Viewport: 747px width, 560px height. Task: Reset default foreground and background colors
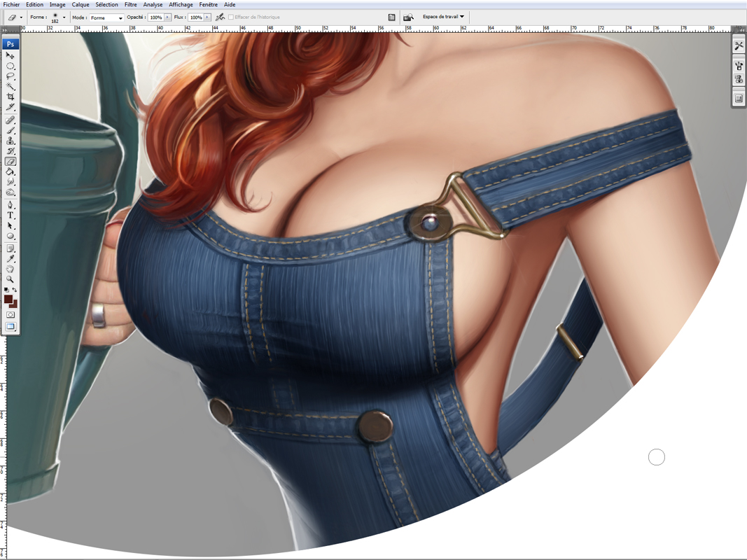pos(6,290)
